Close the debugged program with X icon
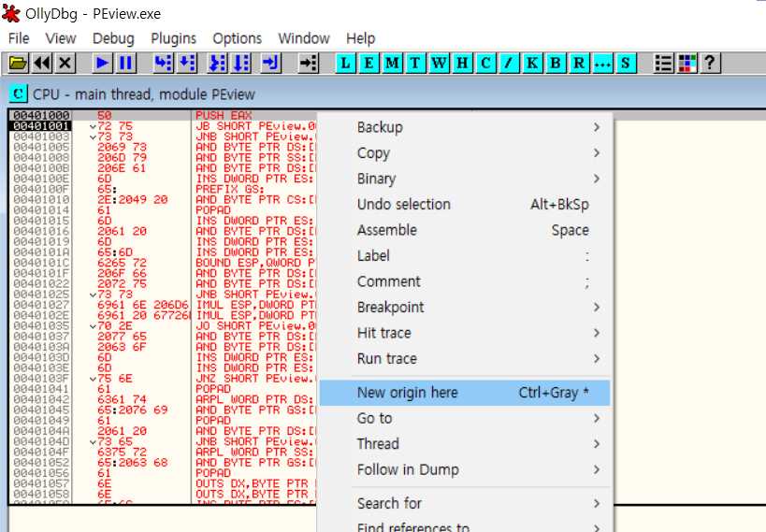766x532 pixels. [x=65, y=63]
